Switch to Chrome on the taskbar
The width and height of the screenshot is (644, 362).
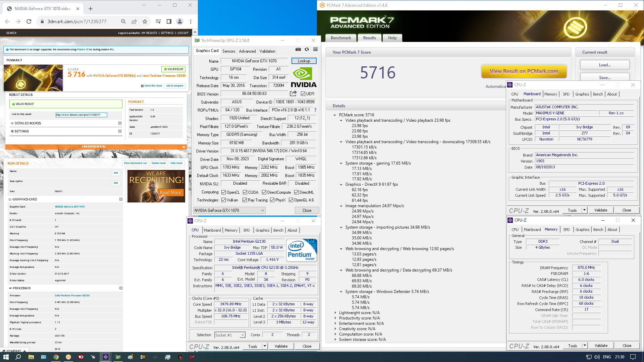[56, 357]
